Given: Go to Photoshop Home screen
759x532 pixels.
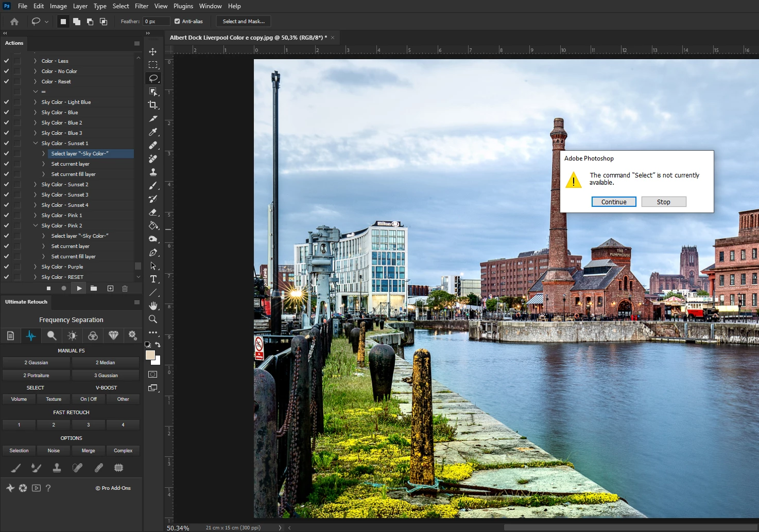Looking at the screenshot, I should point(14,22).
